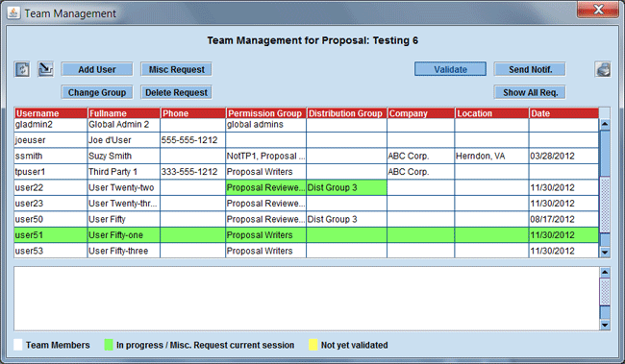
Task: Sort by the Username column header
Action: pos(51,113)
